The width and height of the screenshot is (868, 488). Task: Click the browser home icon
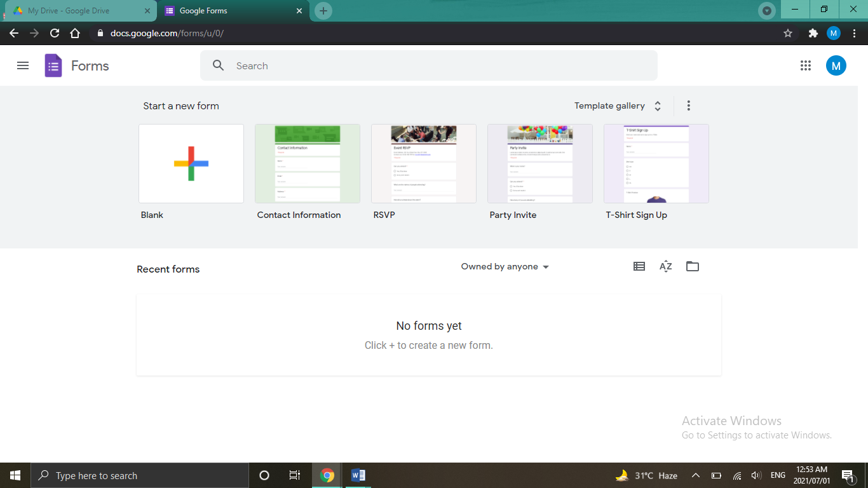click(75, 33)
